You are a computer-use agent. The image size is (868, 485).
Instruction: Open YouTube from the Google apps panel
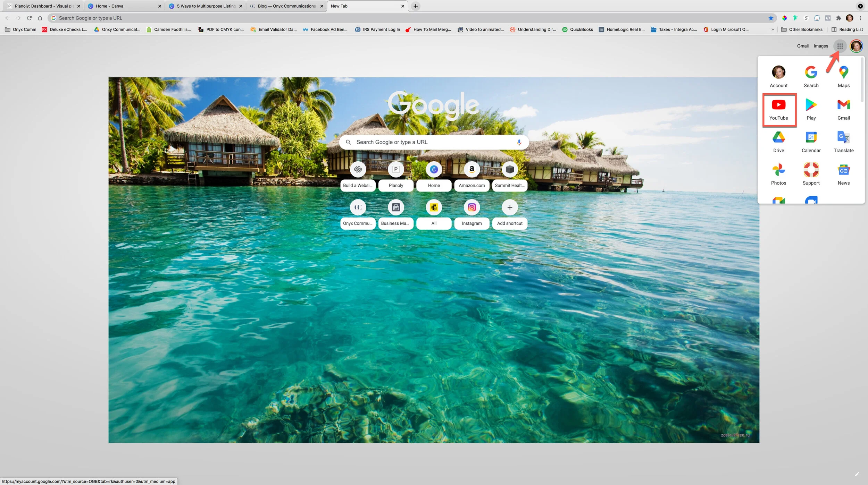pos(778,109)
